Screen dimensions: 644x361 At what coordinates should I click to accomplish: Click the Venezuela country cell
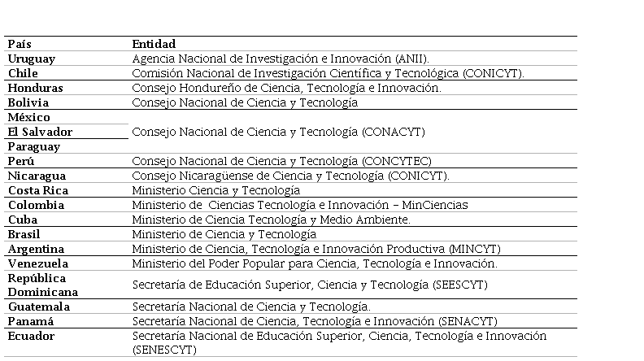click(37, 263)
